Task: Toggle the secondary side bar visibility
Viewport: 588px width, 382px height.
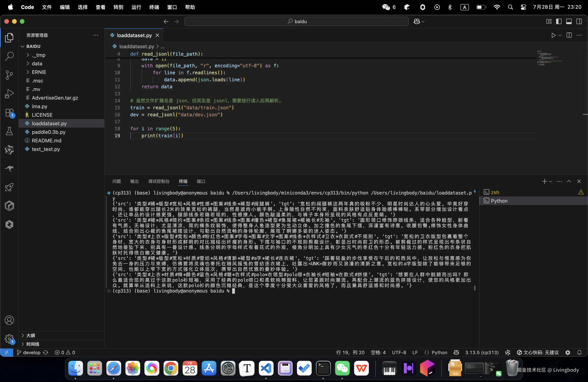Action: 579,22
